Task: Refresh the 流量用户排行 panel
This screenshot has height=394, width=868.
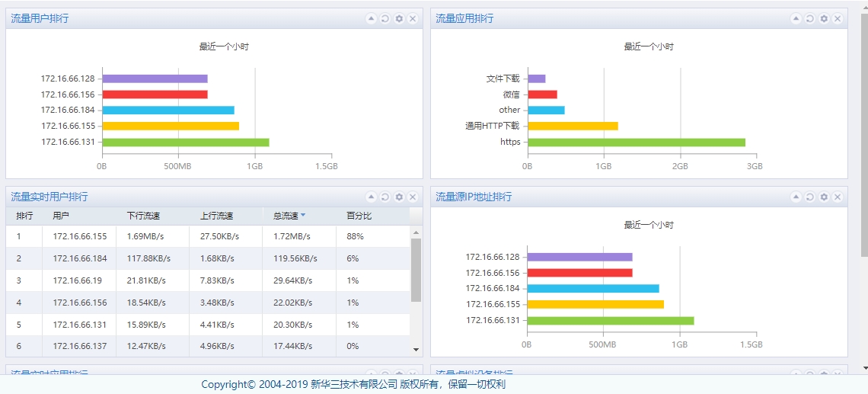Action: (385, 18)
